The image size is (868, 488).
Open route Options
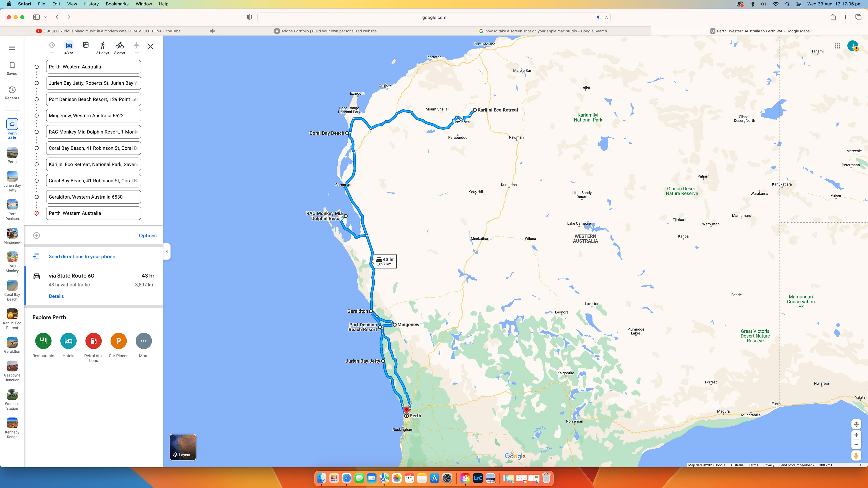(x=148, y=235)
